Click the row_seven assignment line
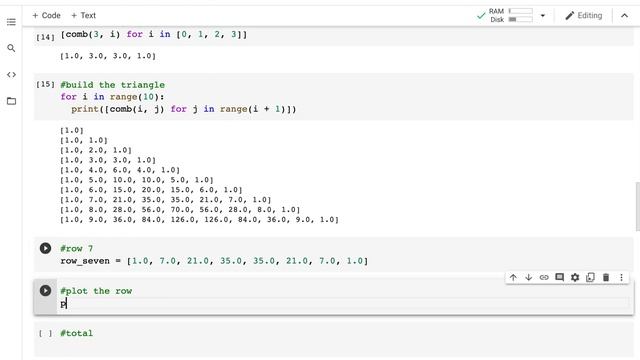 pyautogui.click(x=214, y=261)
